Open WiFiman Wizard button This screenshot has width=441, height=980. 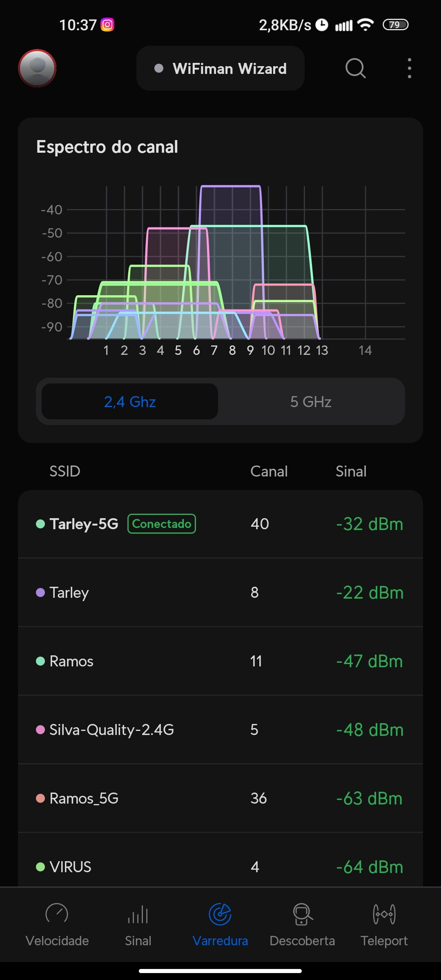[220, 69]
